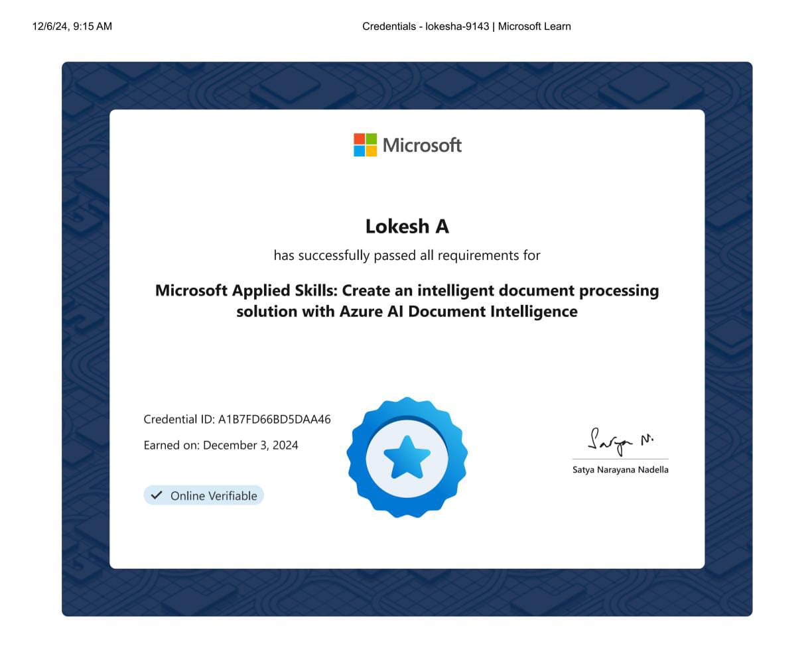
Task: Click the green square of the Microsoft logo
Action: pos(371,139)
